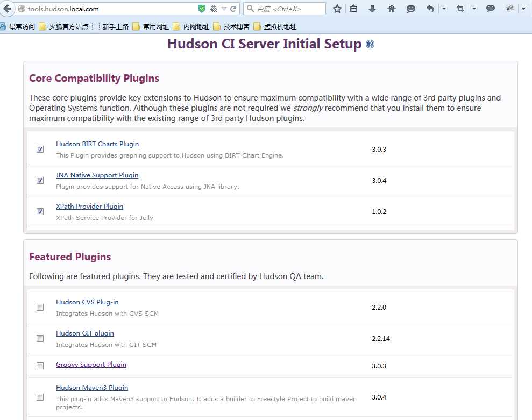Screen dimensions: 532x420
Task: Click version 3.0.3 of BIRT Charts Plugin
Action: click(379, 150)
